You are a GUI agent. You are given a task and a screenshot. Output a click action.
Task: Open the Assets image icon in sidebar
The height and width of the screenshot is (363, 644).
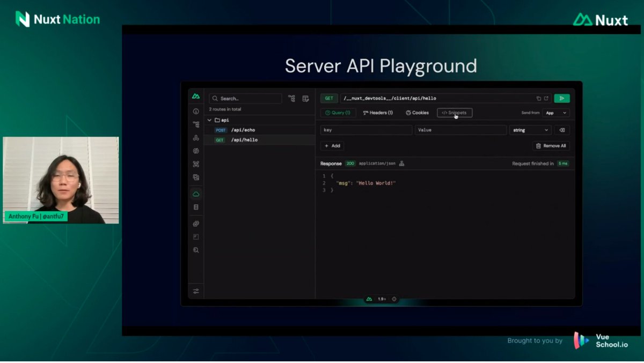[x=196, y=177]
